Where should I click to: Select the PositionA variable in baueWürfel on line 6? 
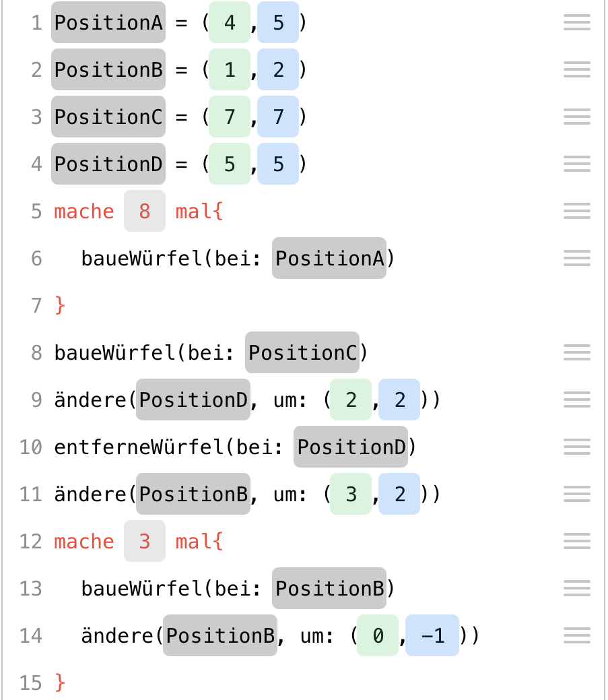[x=329, y=258]
